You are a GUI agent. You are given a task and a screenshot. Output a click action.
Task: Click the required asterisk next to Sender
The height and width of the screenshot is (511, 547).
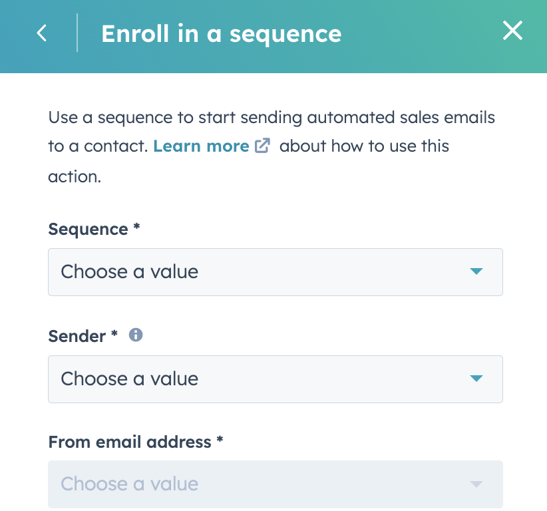(114, 333)
